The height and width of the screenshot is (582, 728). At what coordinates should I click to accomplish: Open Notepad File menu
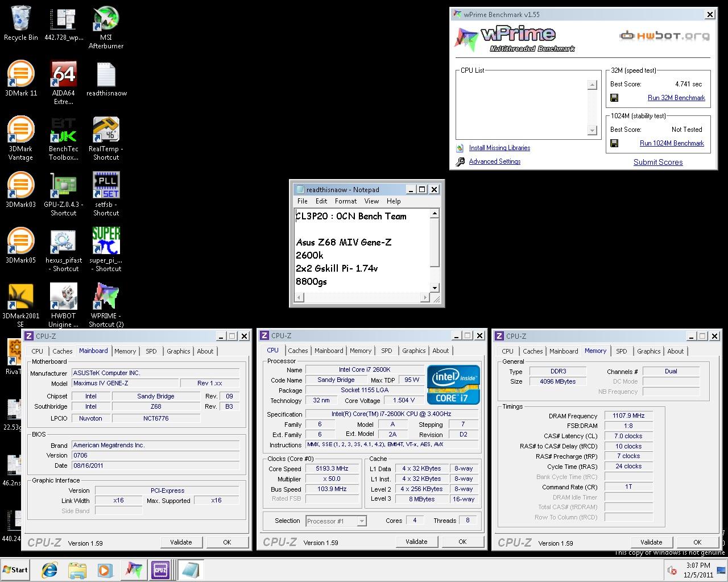pos(303,201)
